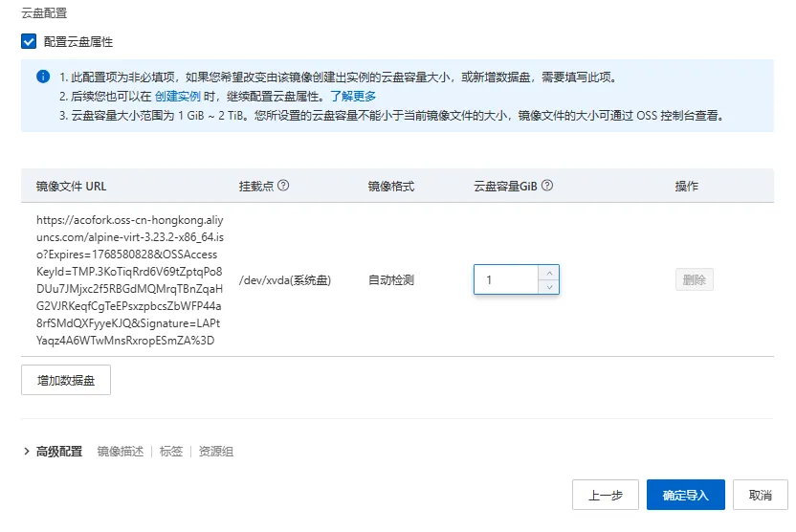Select 标签 in the advanced options
This screenshot has height=532, width=796.
pyautogui.click(x=171, y=452)
